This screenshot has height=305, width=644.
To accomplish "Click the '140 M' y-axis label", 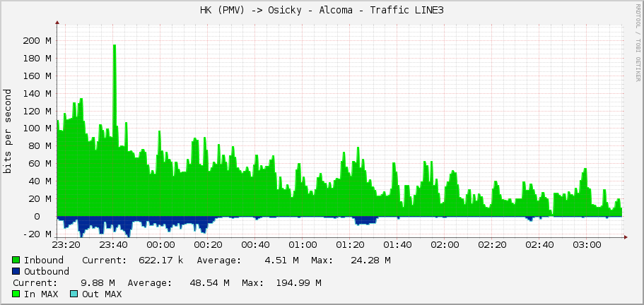I will (37, 93).
